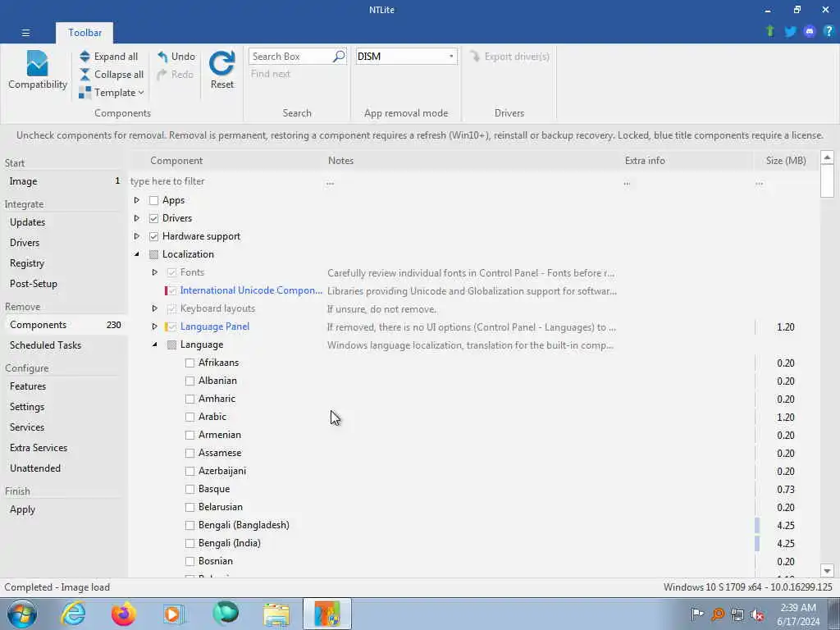Check the Arabic language checkbox

coord(189,417)
